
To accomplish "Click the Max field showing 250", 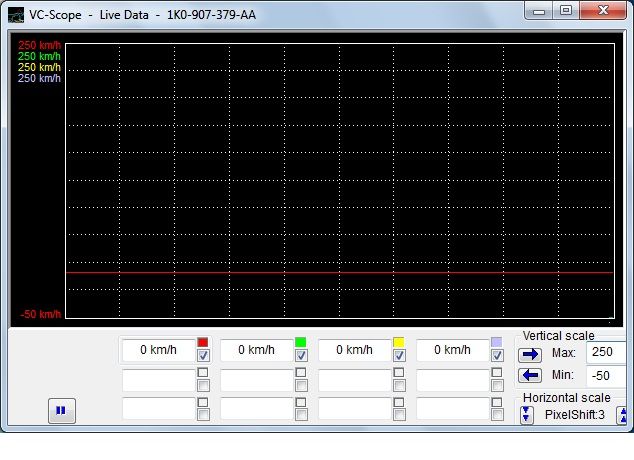I will [607, 352].
